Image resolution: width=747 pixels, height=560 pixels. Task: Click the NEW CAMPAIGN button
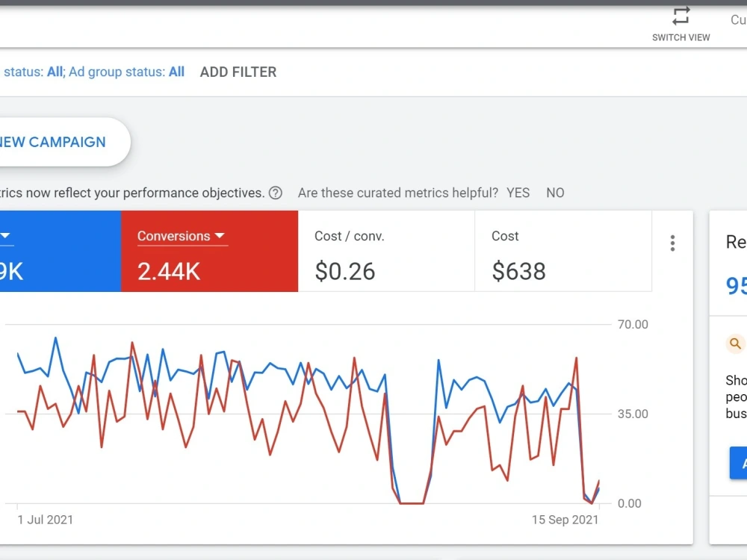click(x=63, y=142)
